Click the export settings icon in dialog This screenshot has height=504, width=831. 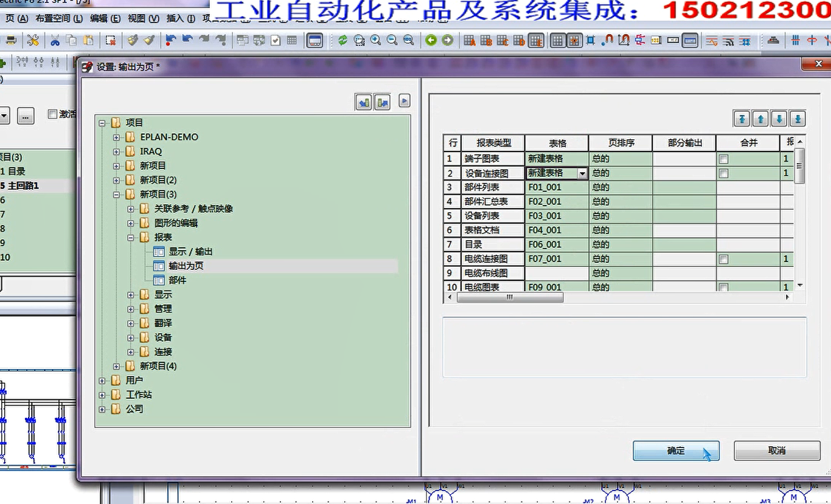(x=383, y=102)
